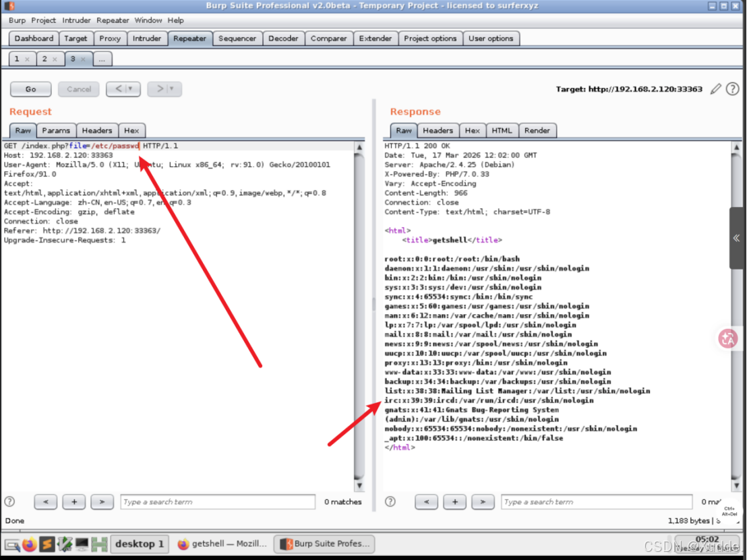Go to next match in request search
The image size is (747, 560).
(102, 501)
